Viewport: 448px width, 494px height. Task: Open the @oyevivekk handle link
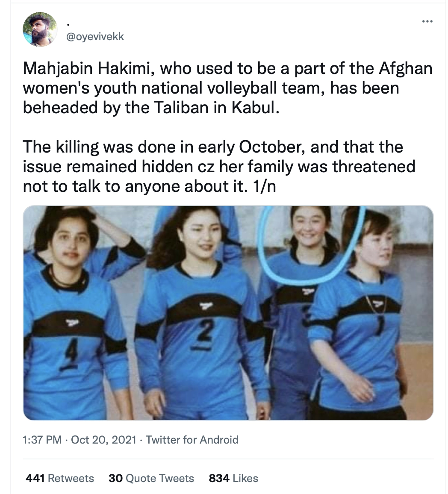[x=95, y=37]
